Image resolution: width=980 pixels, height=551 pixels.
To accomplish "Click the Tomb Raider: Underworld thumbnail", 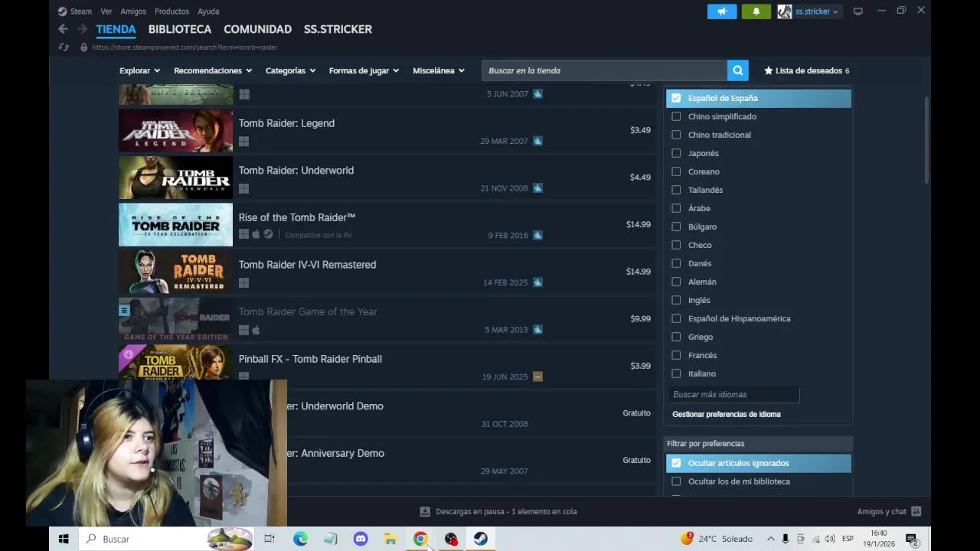I will coord(175,178).
